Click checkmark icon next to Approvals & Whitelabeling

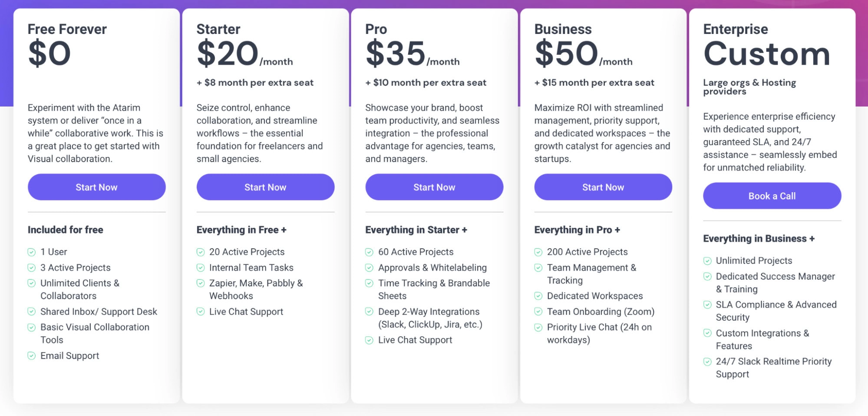pyautogui.click(x=369, y=268)
